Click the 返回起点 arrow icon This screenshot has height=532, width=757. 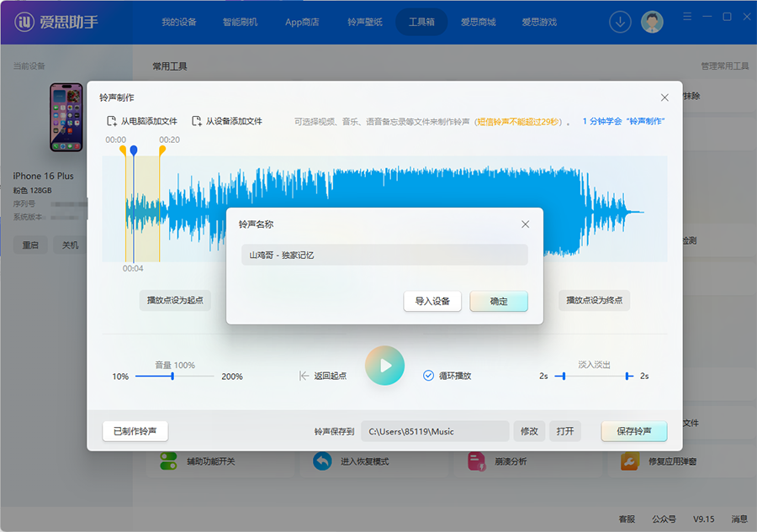304,376
